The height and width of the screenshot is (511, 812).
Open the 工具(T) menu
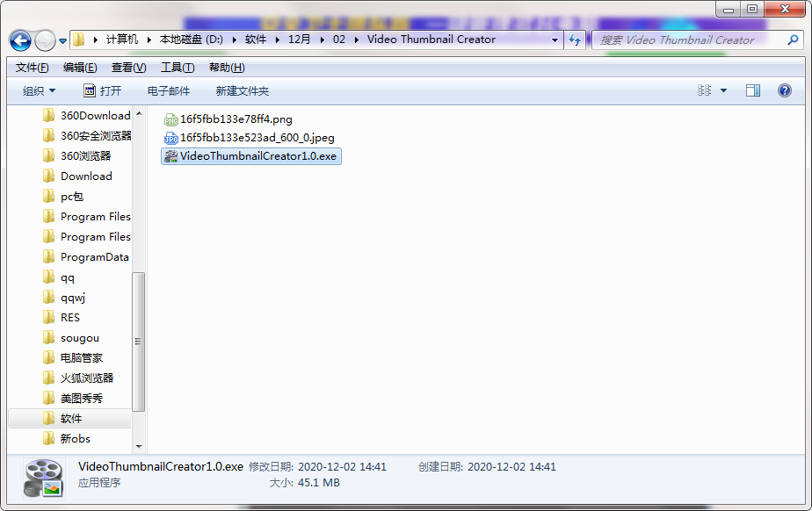178,68
